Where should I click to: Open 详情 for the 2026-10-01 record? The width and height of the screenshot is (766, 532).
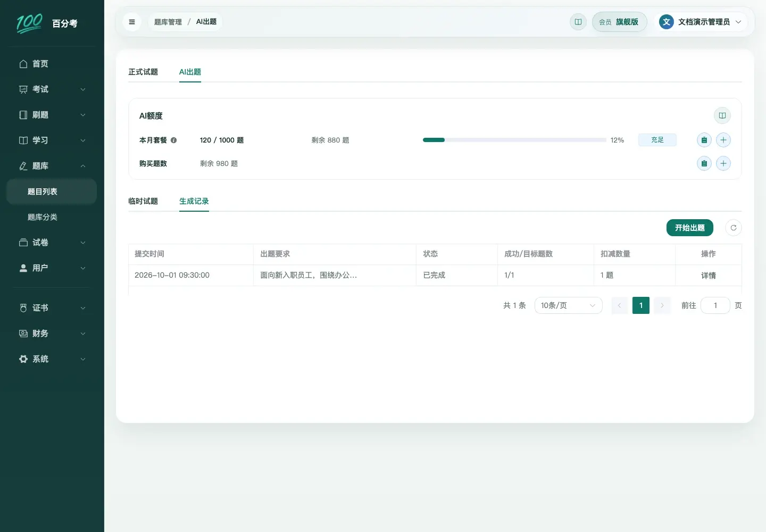pyautogui.click(x=709, y=276)
